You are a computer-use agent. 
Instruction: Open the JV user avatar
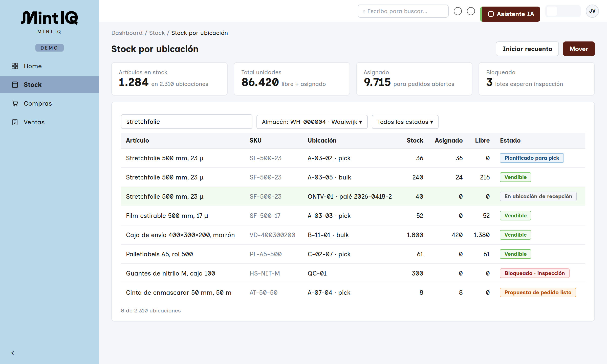tap(592, 11)
